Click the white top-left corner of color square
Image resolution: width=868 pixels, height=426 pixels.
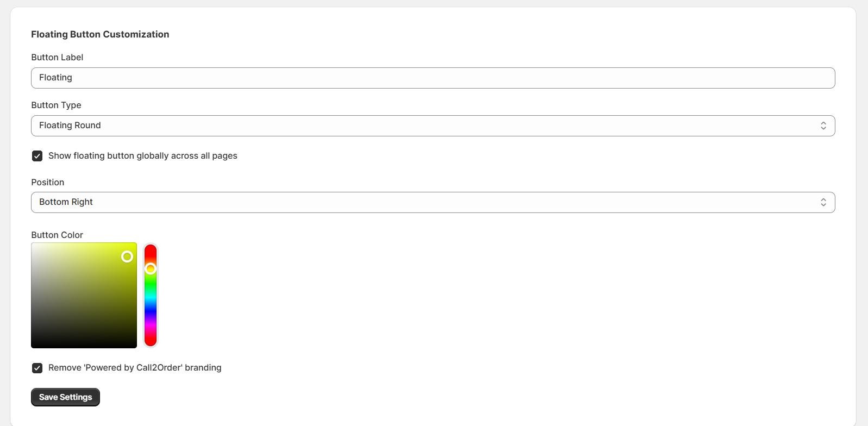[x=33, y=245]
